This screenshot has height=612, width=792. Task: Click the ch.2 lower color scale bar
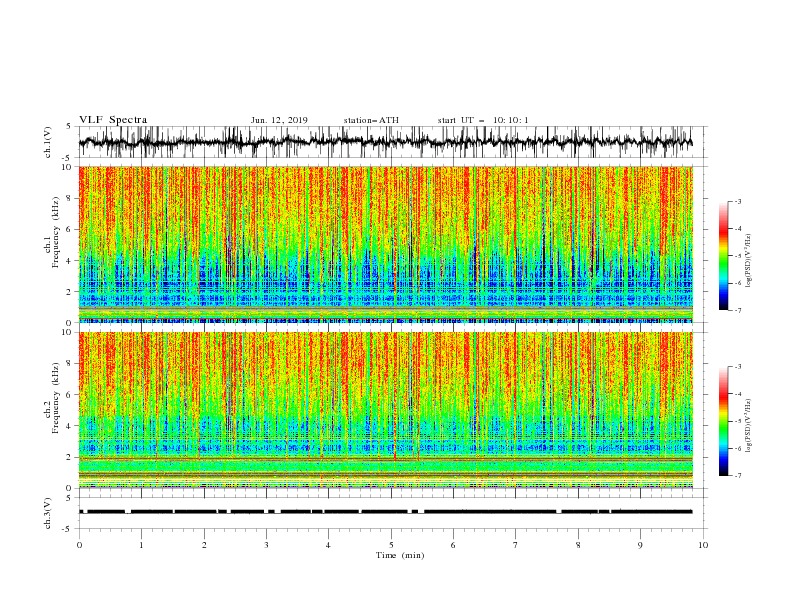coord(724,421)
